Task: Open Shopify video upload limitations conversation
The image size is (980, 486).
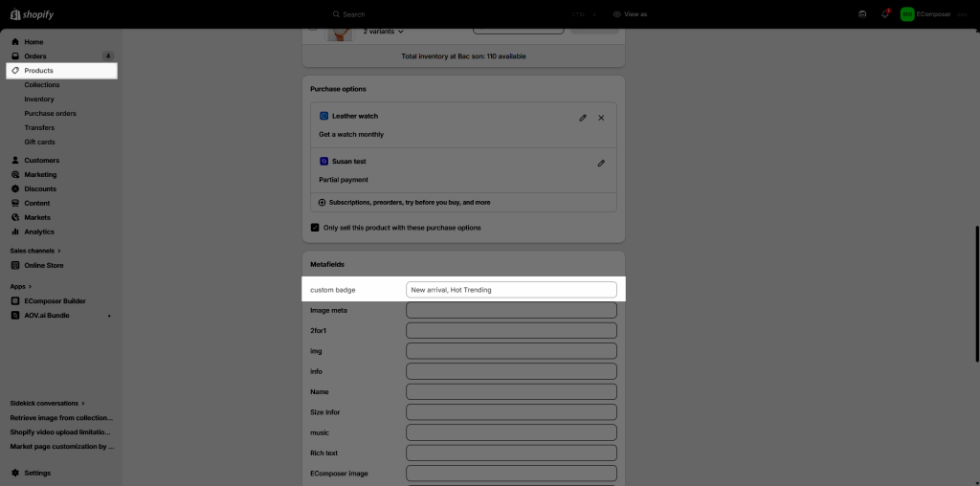Action: pos(61,431)
